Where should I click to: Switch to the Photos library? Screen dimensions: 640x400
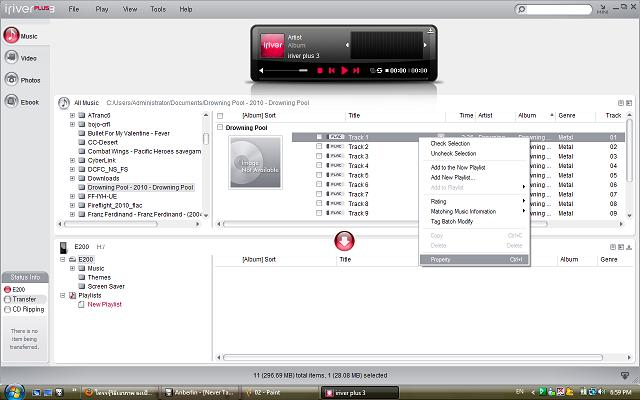click(23, 80)
